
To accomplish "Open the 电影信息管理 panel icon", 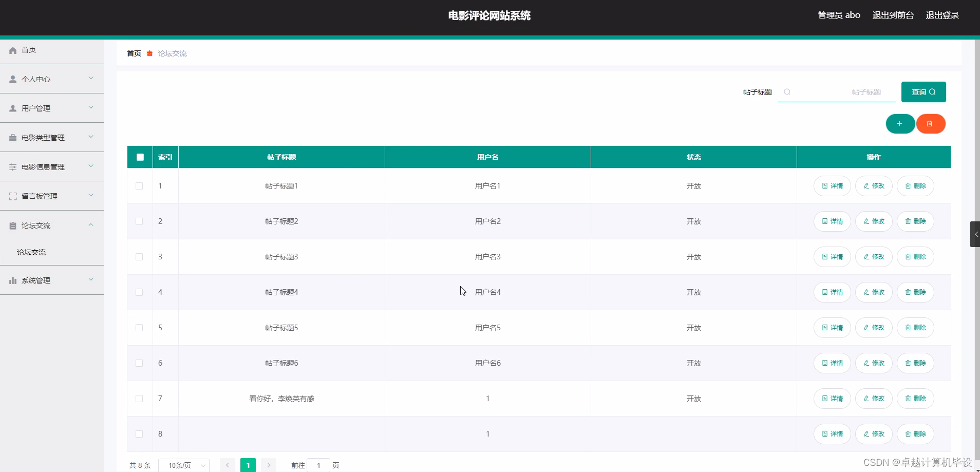I will [12, 166].
